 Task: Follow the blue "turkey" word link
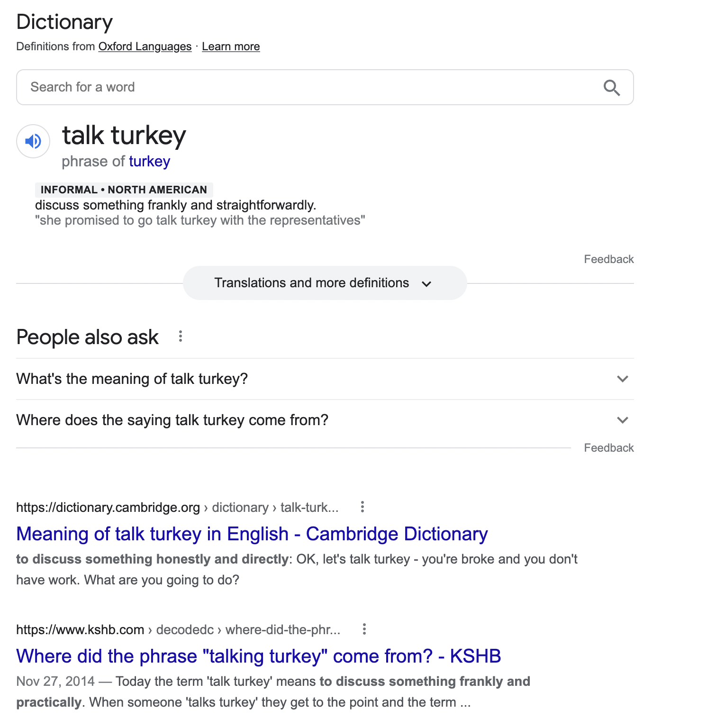click(149, 162)
